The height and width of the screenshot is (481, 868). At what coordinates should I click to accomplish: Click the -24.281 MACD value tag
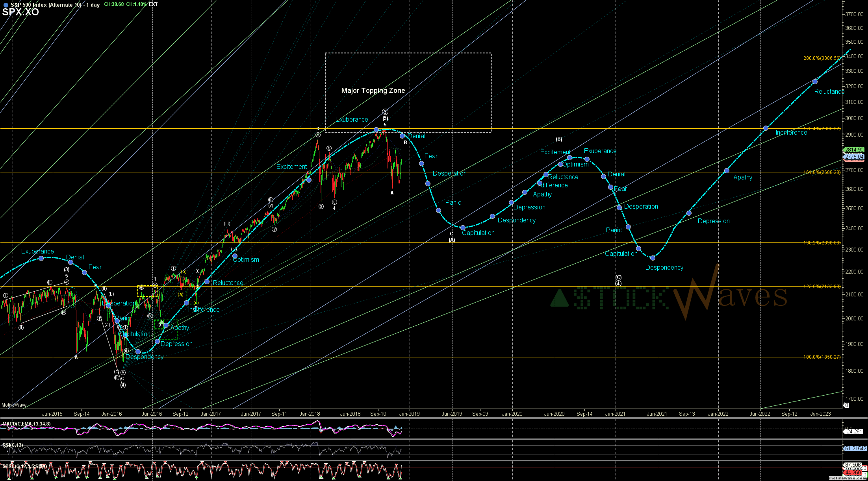(x=853, y=432)
